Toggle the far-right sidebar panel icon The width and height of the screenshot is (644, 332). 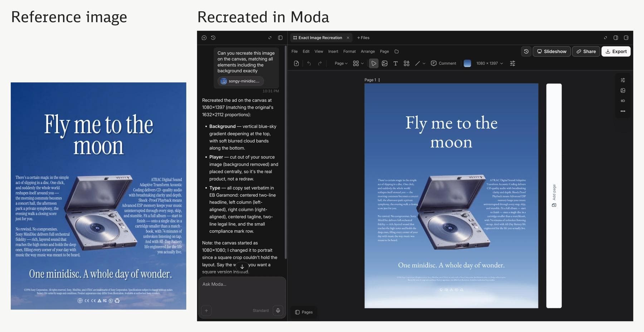(x=626, y=38)
